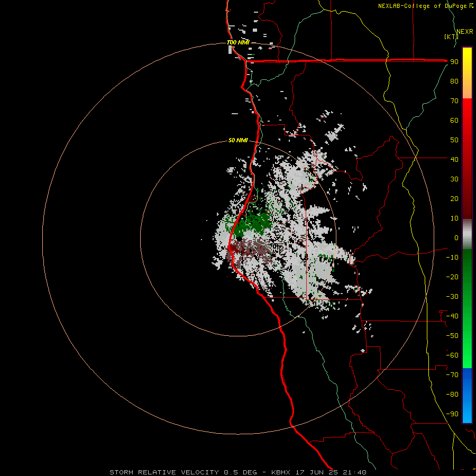Click the KBHX station identifier in the caption

(x=281, y=472)
